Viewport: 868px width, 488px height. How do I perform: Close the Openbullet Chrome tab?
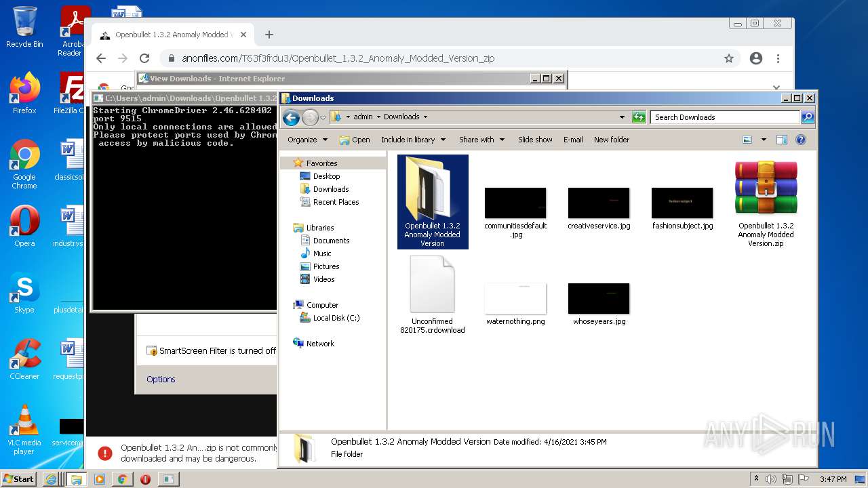pyautogui.click(x=243, y=35)
